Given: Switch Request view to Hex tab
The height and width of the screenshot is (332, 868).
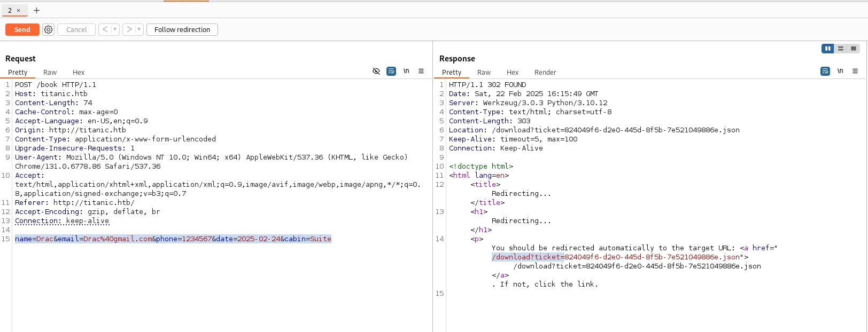Looking at the screenshot, I should (x=79, y=72).
